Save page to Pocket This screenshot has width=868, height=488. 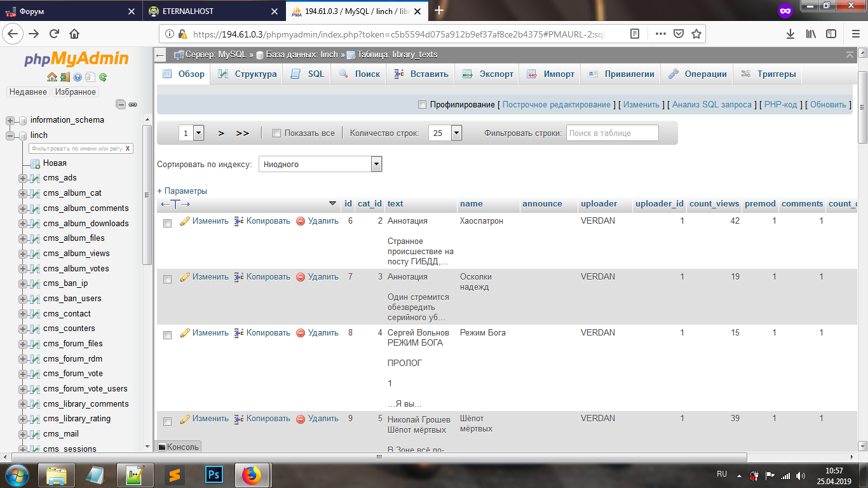tap(679, 34)
